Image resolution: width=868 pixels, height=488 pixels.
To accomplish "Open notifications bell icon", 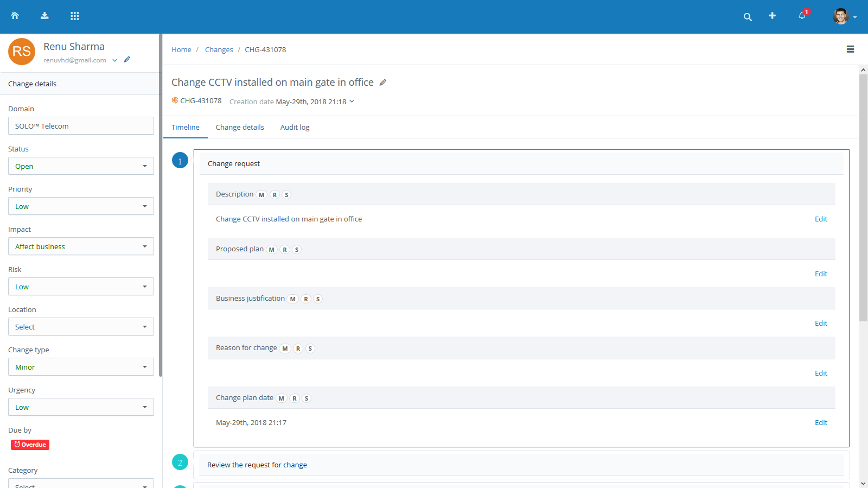I will pyautogui.click(x=802, y=16).
